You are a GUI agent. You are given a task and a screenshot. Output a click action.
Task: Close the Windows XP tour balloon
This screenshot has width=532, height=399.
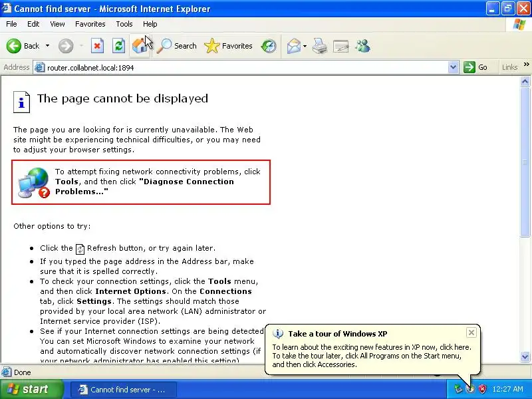click(x=471, y=332)
